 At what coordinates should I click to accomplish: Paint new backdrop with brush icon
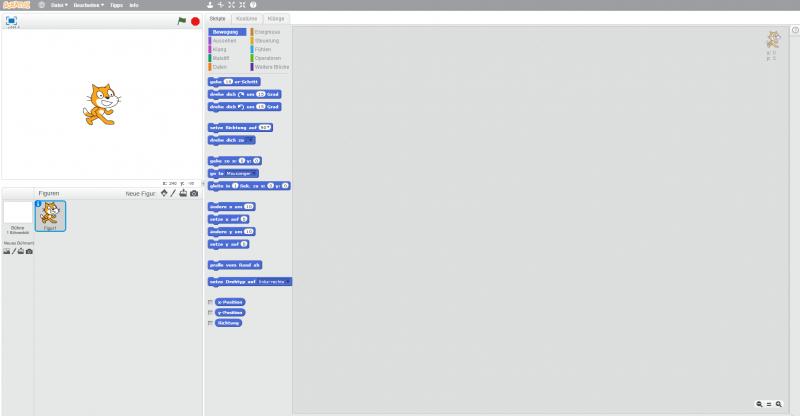click(x=14, y=251)
